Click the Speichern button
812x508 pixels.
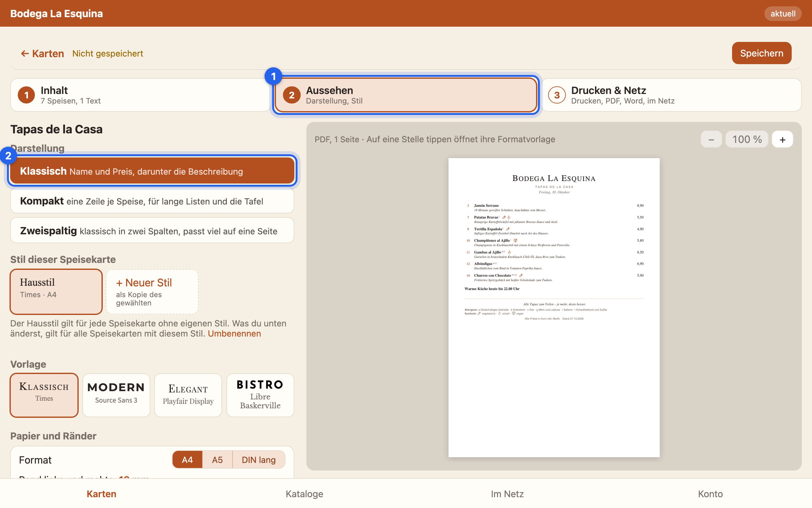coord(761,53)
